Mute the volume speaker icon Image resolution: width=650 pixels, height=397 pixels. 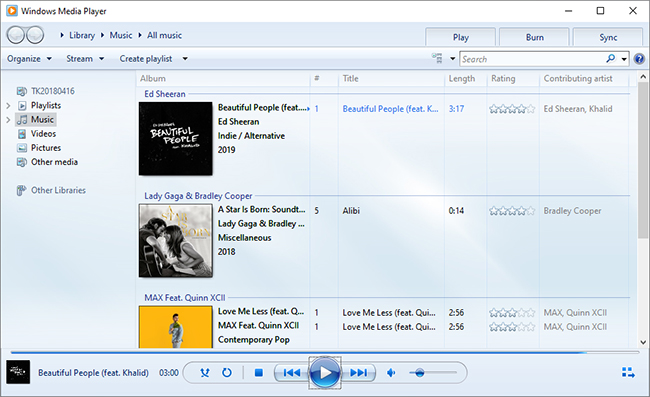[x=390, y=373]
